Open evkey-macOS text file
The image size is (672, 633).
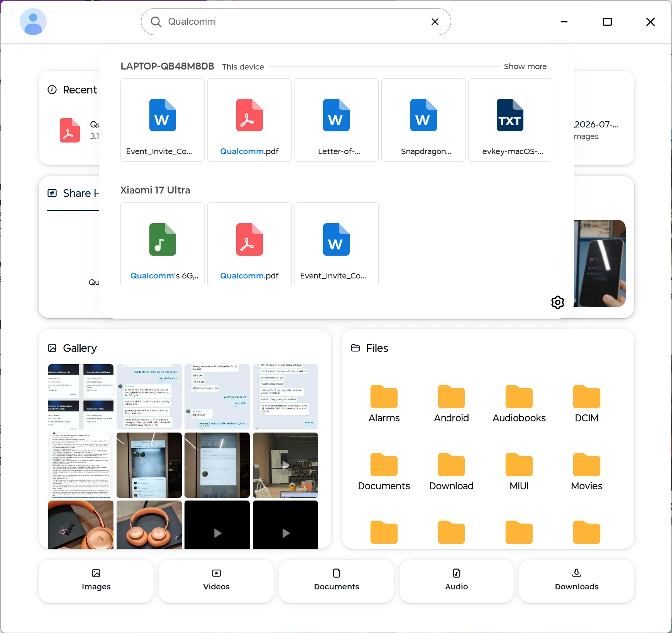click(510, 120)
